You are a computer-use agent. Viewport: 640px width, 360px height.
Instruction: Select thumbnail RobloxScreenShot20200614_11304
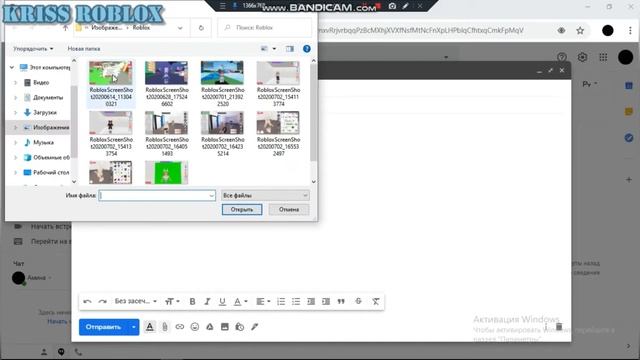(x=111, y=84)
